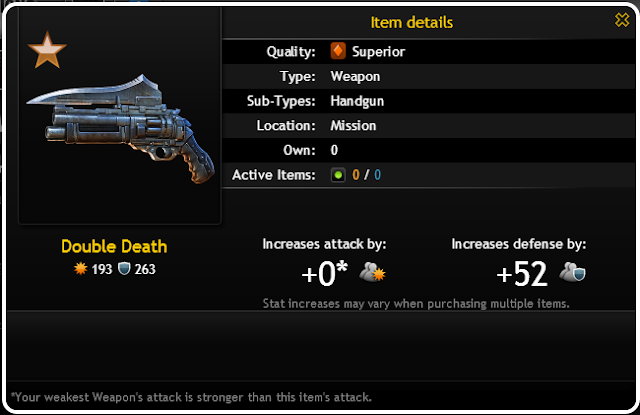Click the orange Superior quality gem icon

click(x=338, y=51)
